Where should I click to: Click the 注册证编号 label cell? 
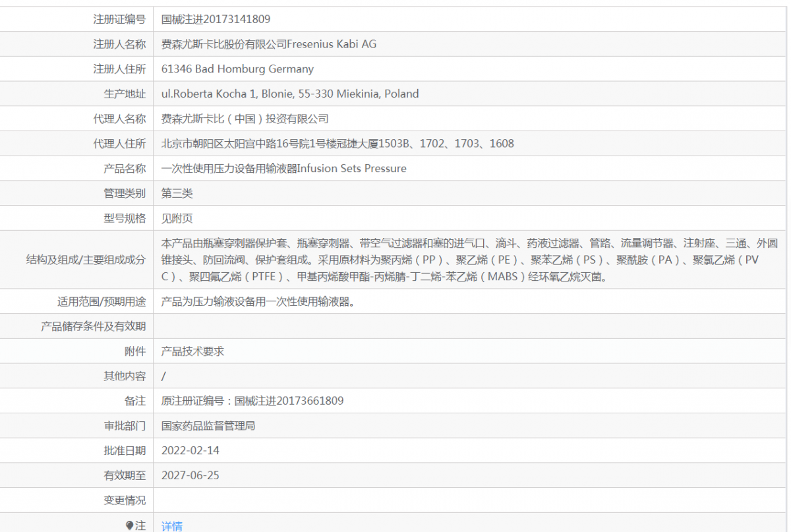119,19
